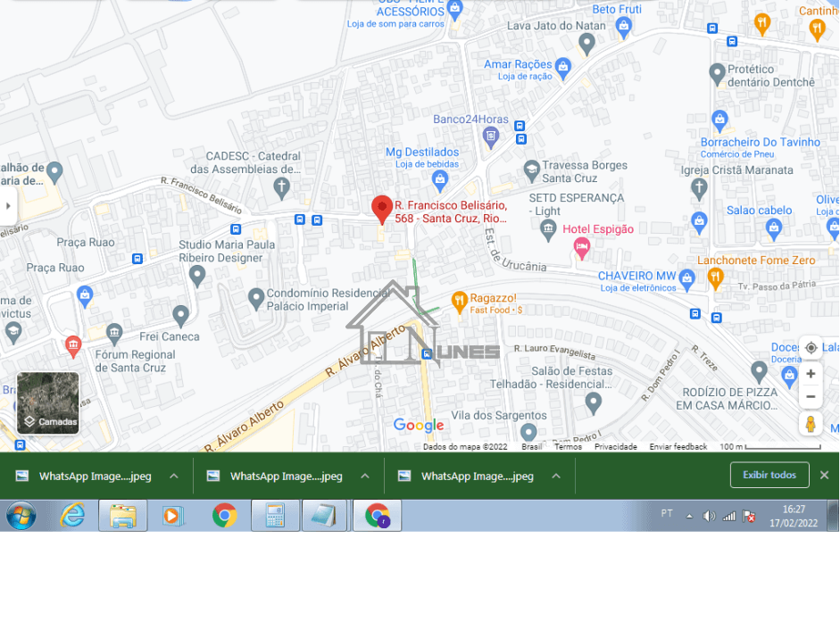
Task: Select the Studio Maria Paula Ribeiro Designer pin
Action: click(197, 277)
